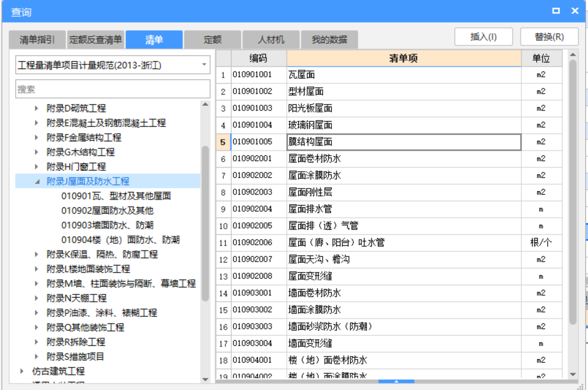Select 010902屋面防水及其他 tree item
The height and width of the screenshot is (390, 588).
107,210
